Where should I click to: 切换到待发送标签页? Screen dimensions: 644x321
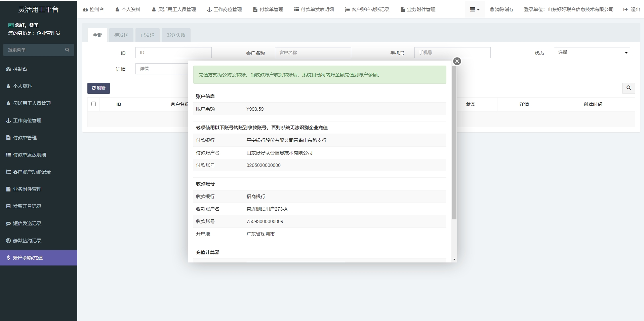[x=121, y=35]
